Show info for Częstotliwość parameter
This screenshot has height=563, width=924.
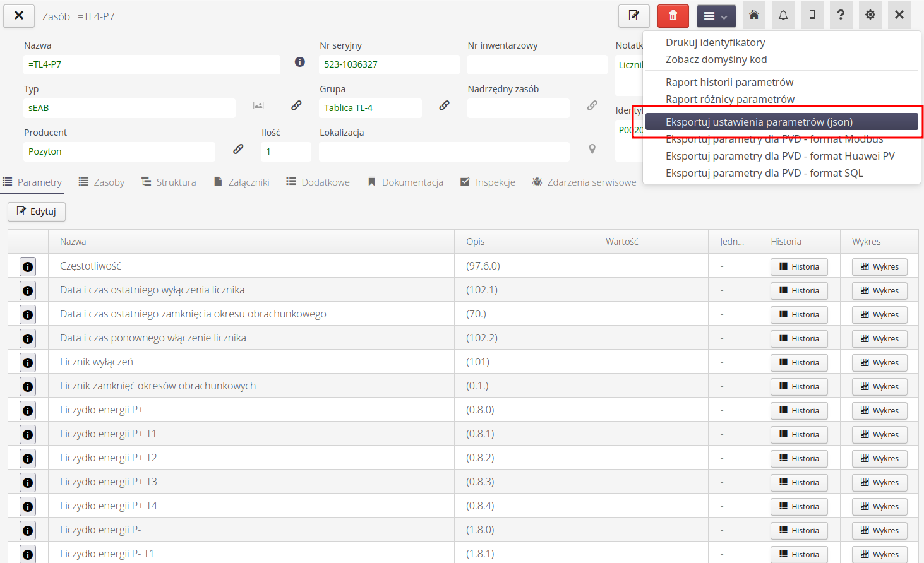tap(28, 267)
